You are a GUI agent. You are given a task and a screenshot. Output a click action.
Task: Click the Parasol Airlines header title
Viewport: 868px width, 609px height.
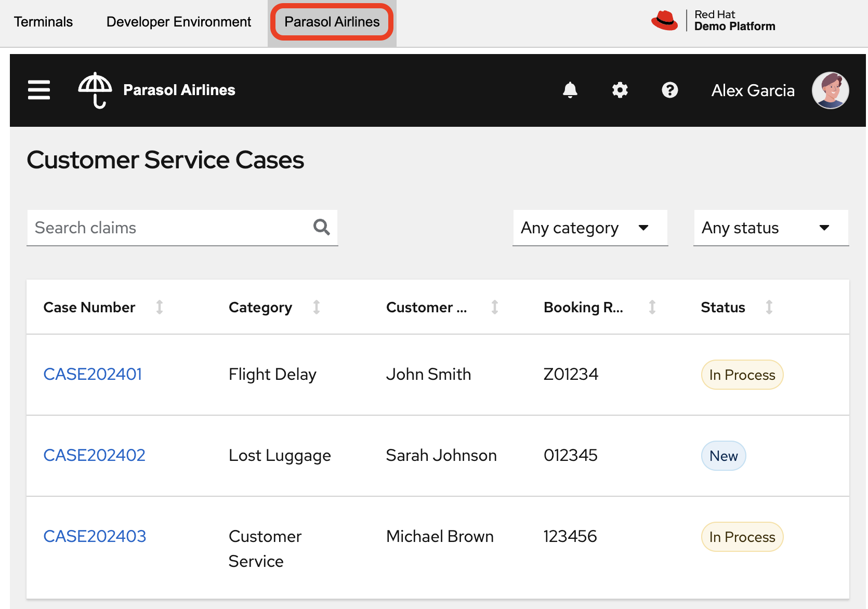pos(179,90)
